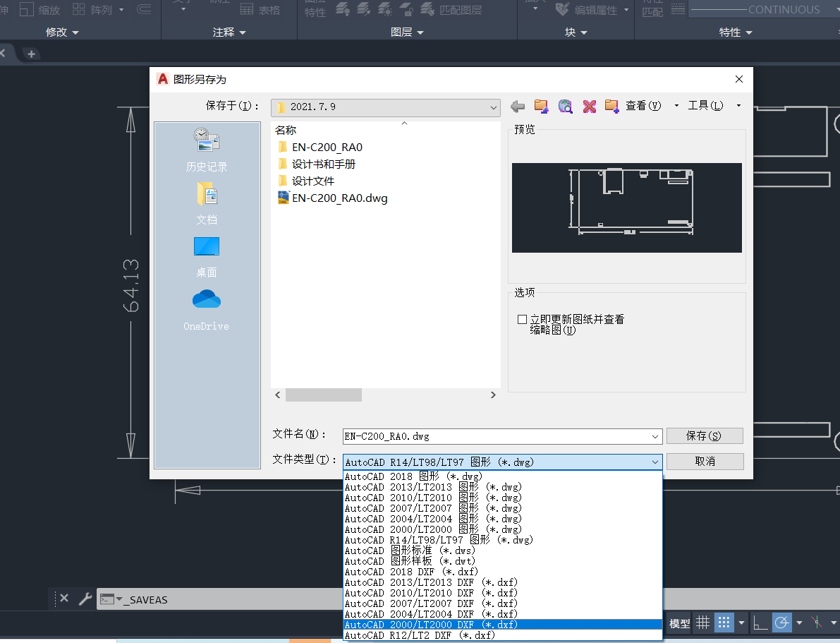This screenshot has width=840, height=643.
Task: Check 立即更新图纸并查看缩略图 checkbox
Action: pyautogui.click(x=523, y=320)
